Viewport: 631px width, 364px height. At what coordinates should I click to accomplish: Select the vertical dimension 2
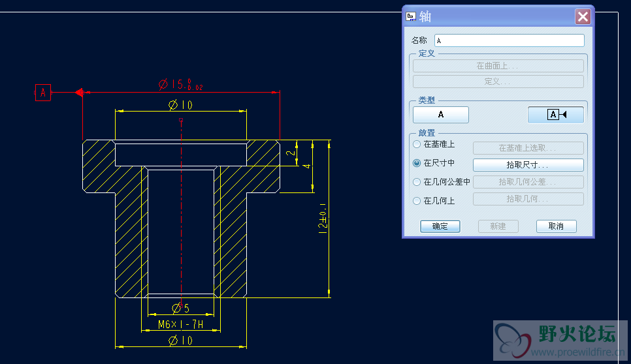291,153
